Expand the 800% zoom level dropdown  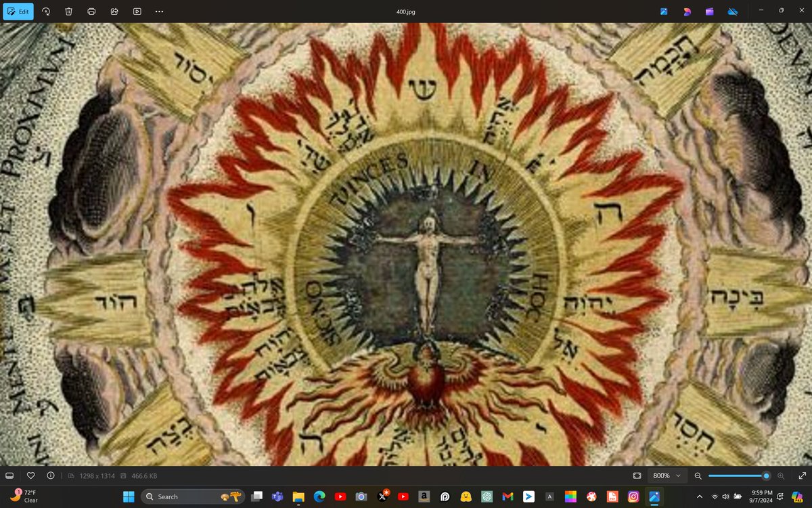pos(667,475)
